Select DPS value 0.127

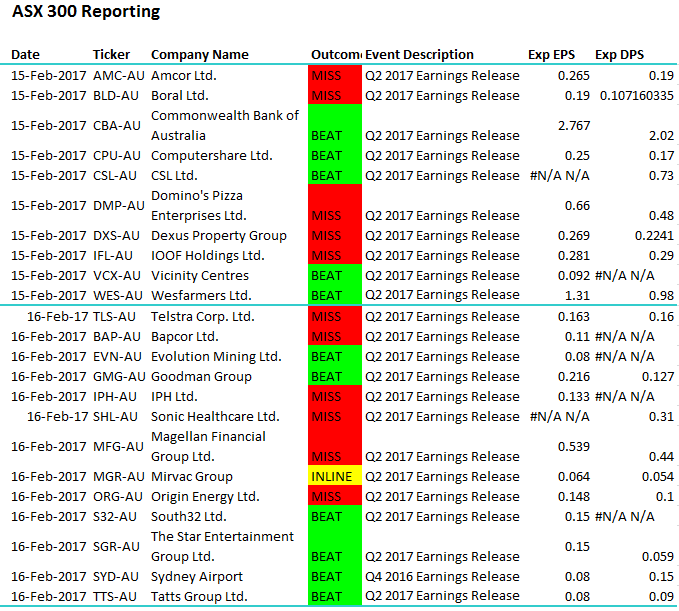(658, 376)
